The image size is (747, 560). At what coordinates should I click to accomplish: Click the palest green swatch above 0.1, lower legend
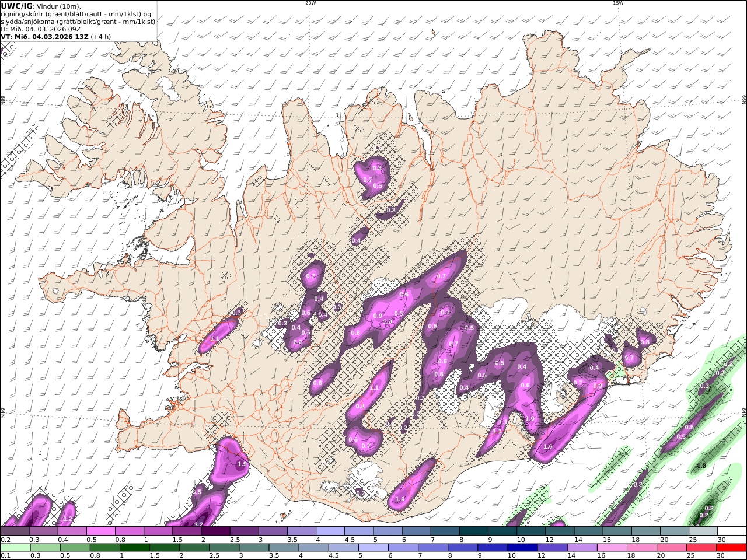[15, 548]
